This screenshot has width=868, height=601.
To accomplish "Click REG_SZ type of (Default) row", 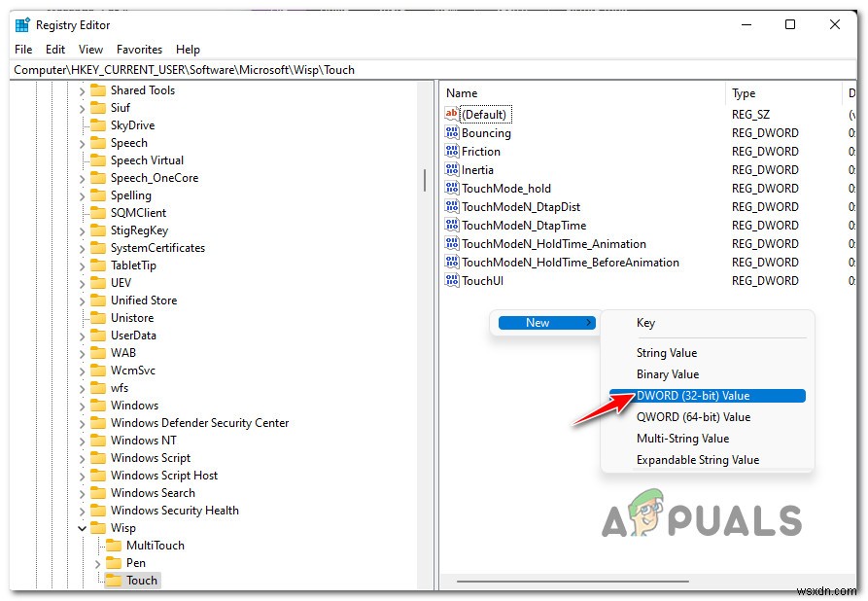I will (750, 114).
